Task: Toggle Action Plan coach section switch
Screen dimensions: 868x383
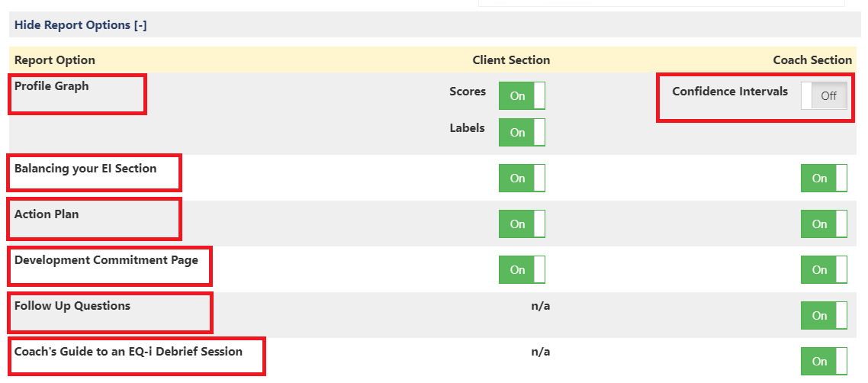Action: (x=824, y=224)
